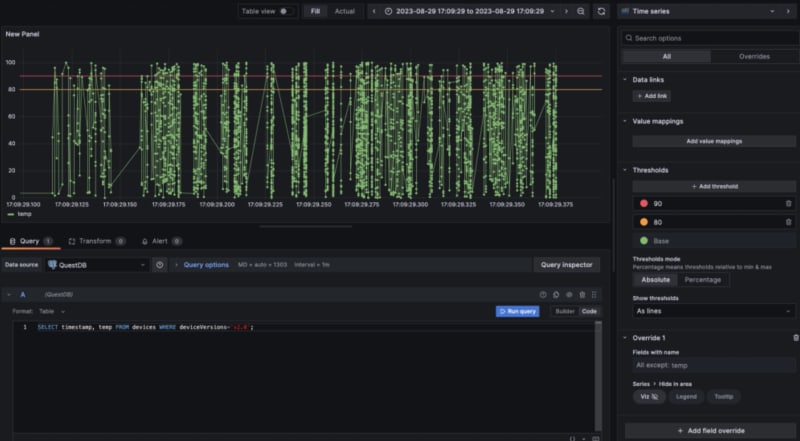800x441 pixels.
Task: Open green color swatch for Base threshold
Action: coord(644,240)
